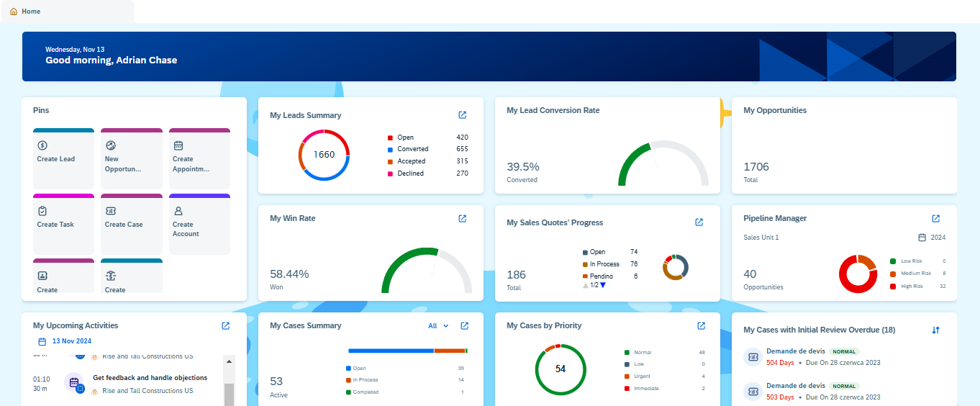Go to next legend page in Sales Quotes
Image resolution: width=980 pixels, height=406 pixels.
[603, 285]
